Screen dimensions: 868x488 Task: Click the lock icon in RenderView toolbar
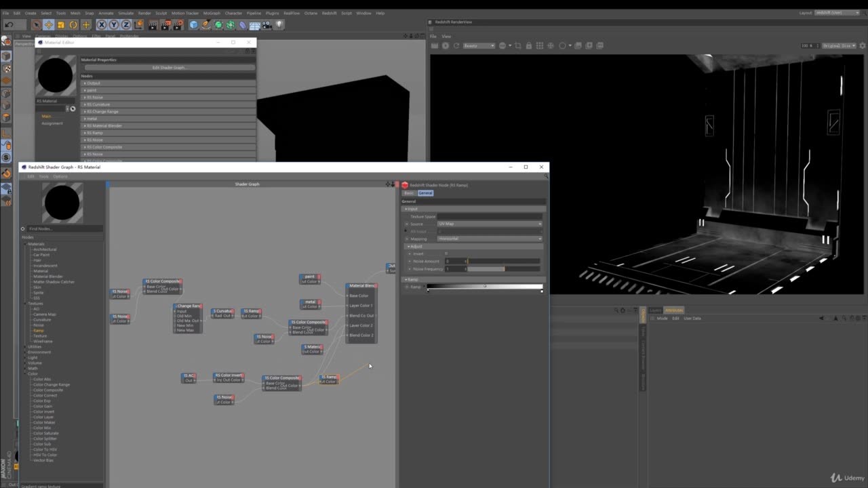529,45
